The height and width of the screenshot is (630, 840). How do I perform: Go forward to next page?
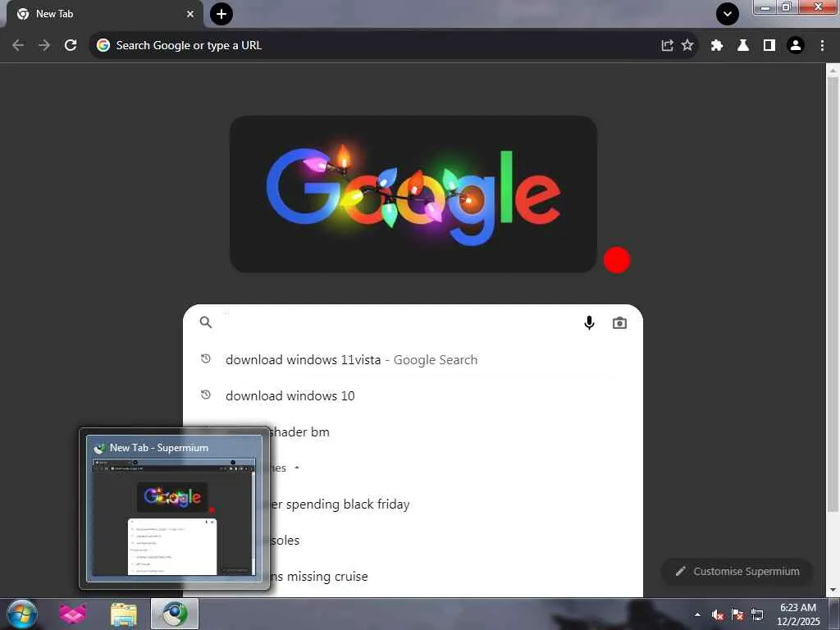click(x=44, y=45)
